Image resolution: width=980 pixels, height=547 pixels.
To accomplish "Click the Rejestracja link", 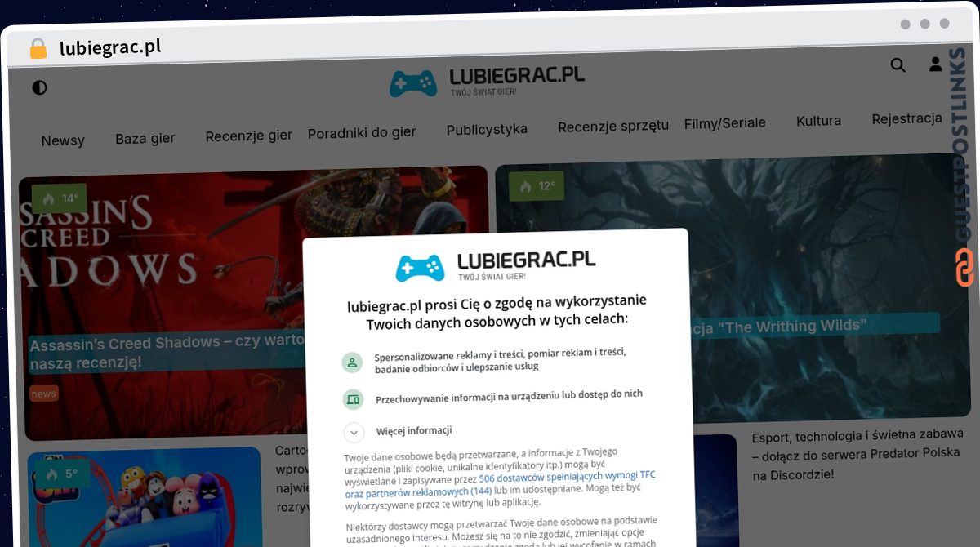I will coord(906,118).
